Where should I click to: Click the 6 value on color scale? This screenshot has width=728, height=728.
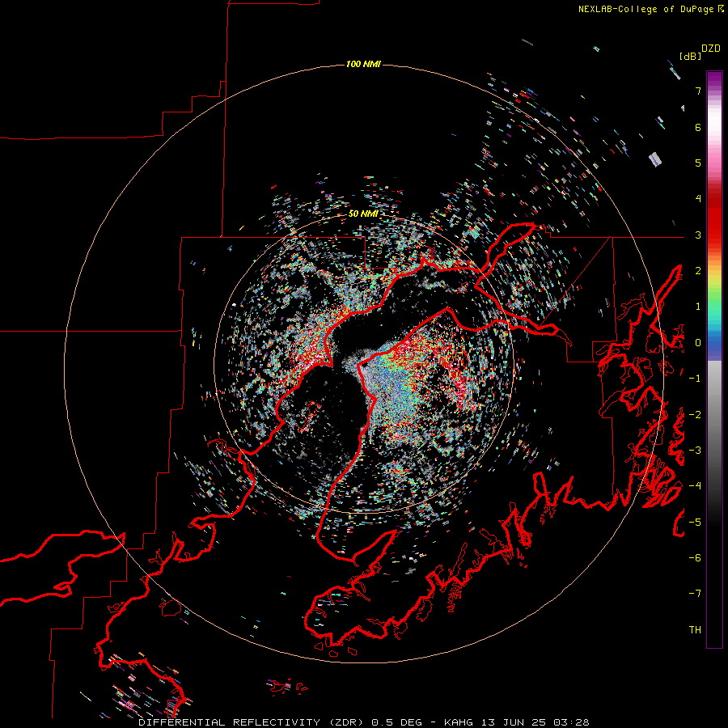tap(698, 127)
